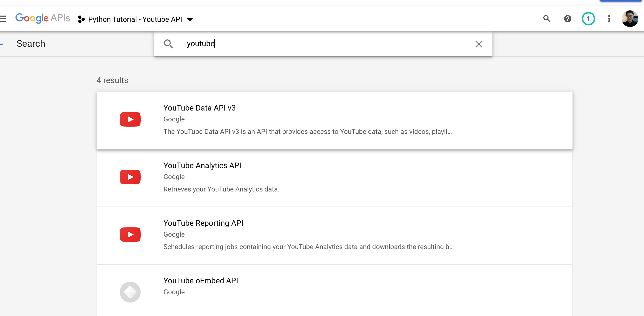
Task: Open the YouTube Data API v3 result
Action: pos(199,108)
